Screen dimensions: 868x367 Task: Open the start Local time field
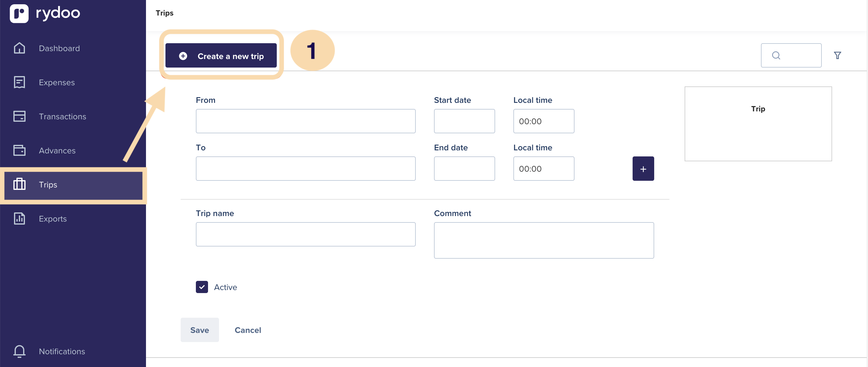click(543, 121)
